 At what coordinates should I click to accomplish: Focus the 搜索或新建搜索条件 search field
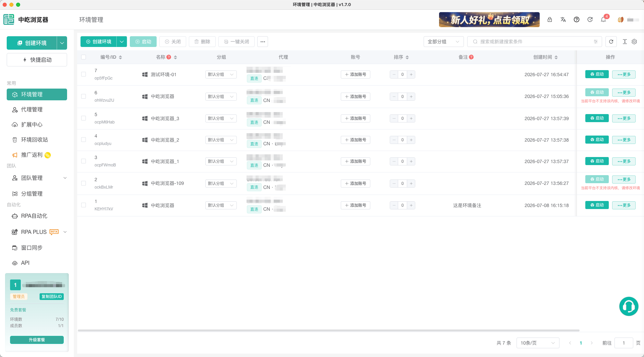click(x=535, y=42)
